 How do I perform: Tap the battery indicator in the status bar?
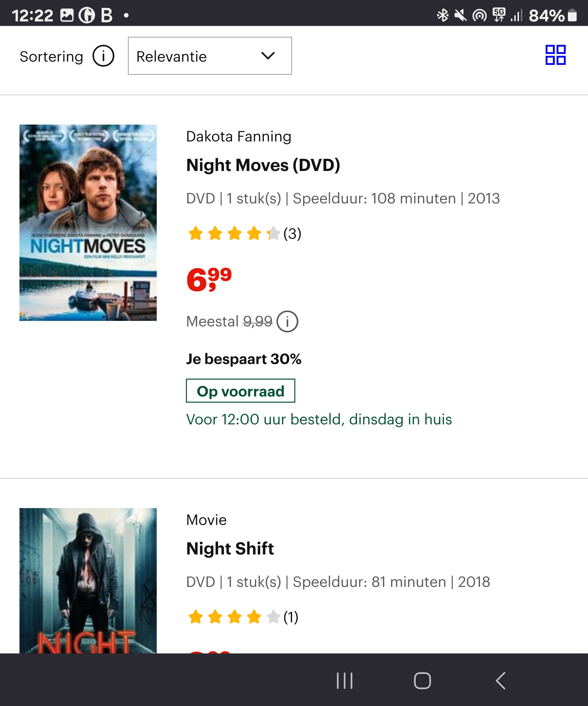pos(572,15)
